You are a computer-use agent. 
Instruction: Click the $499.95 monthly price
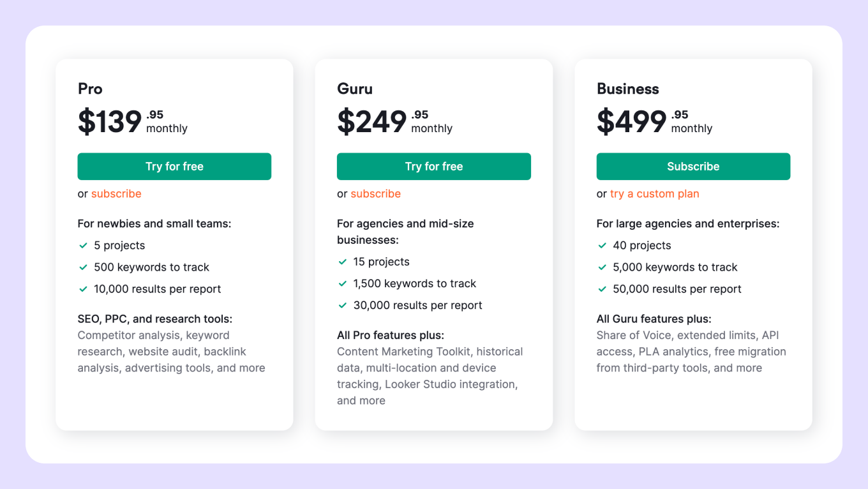655,121
